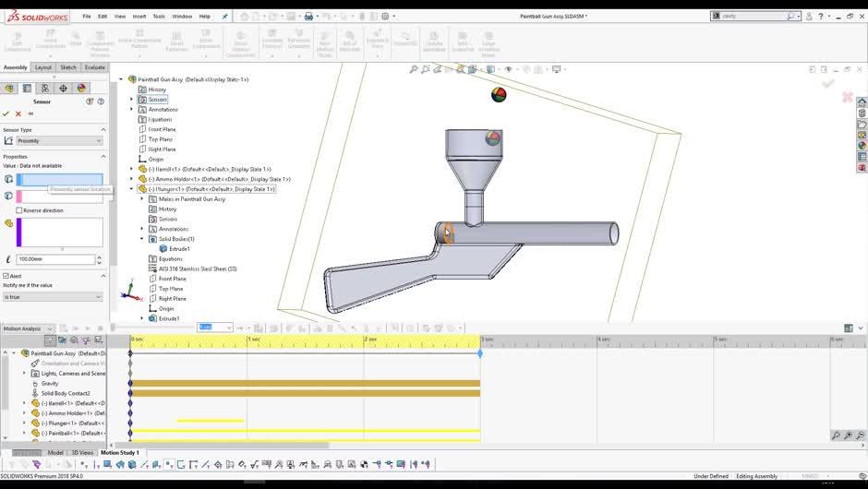Image resolution: width=868 pixels, height=489 pixels.
Task: Open Options gear icon in top toolbar
Action: pos(385,16)
